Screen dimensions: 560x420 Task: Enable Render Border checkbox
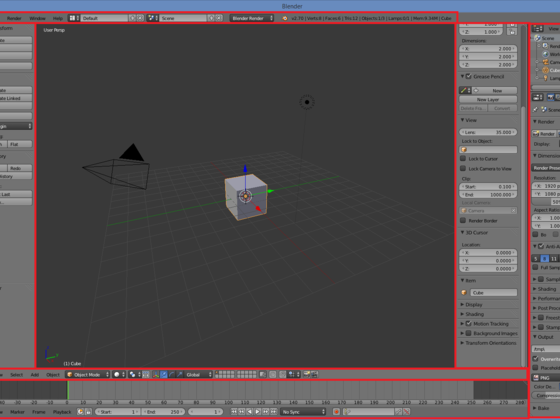coord(463,220)
